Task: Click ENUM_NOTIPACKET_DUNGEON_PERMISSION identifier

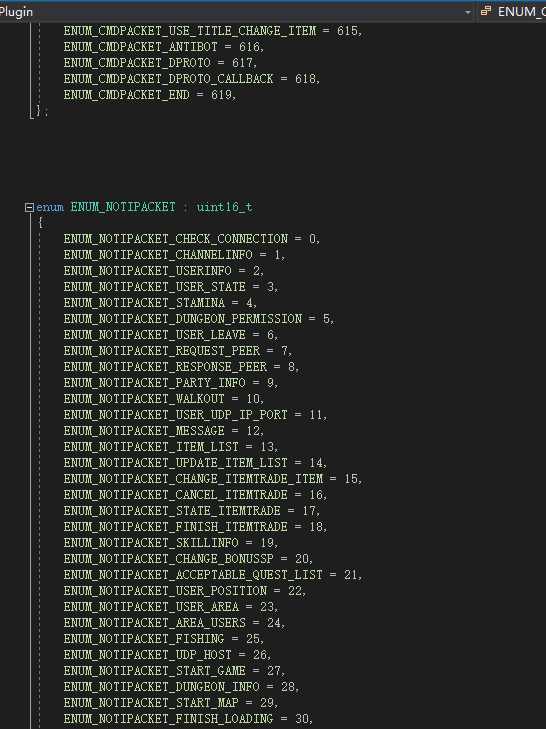Action: (x=183, y=319)
